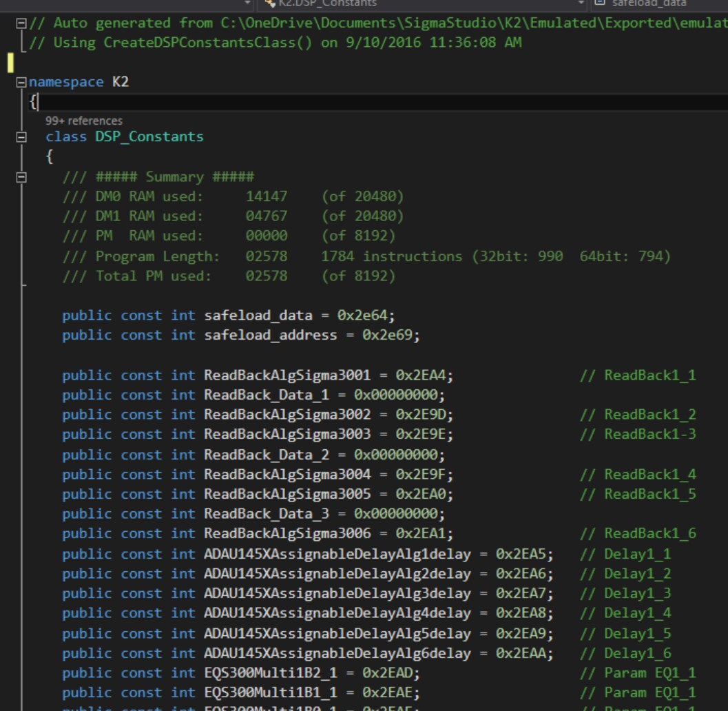Click the identifier 'EQS300Multi1B2_1'

pyautogui.click(x=271, y=673)
